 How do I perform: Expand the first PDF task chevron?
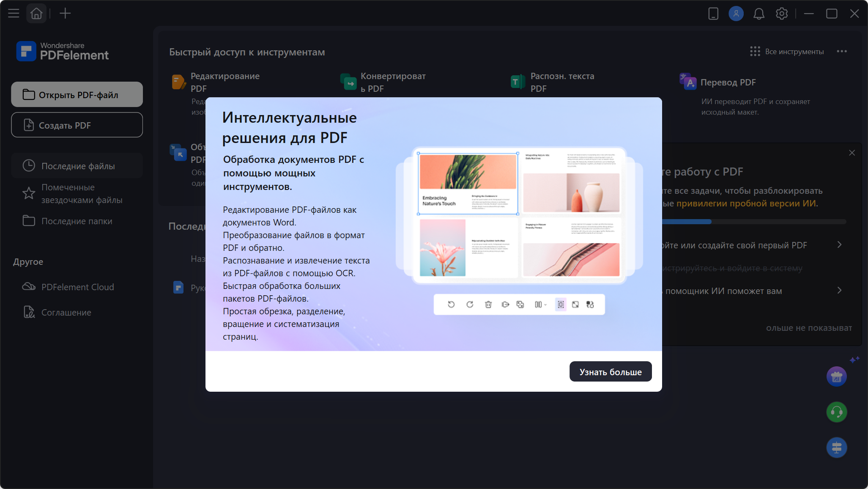[839, 245]
